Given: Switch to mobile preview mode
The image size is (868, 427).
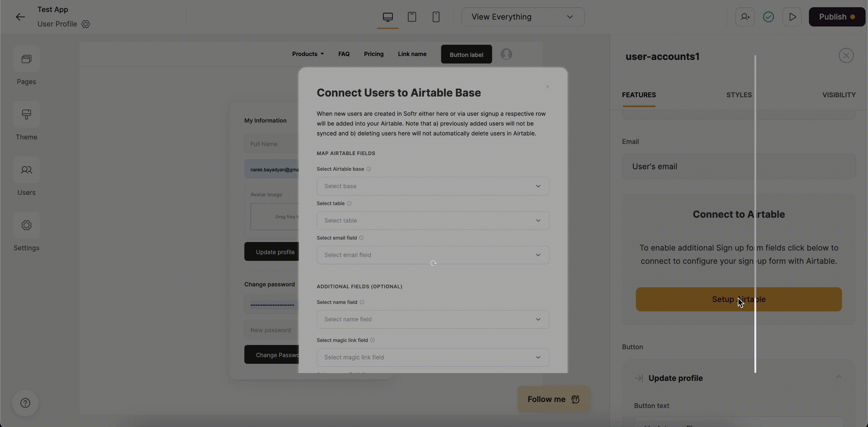Looking at the screenshot, I should pos(436,17).
